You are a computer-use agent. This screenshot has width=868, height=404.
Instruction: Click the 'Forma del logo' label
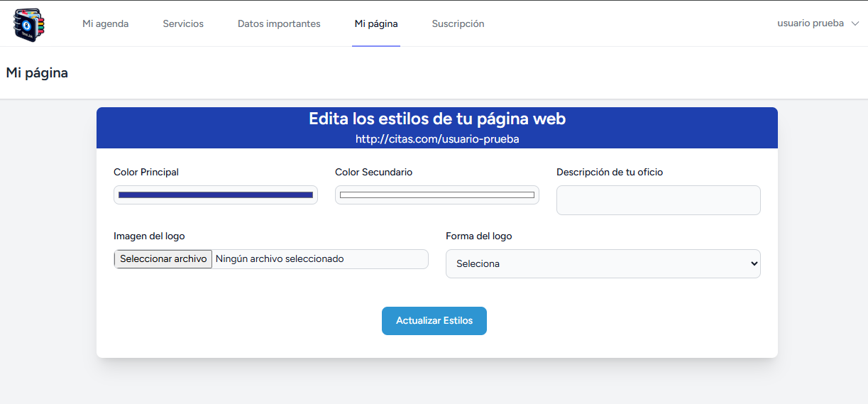(479, 236)
